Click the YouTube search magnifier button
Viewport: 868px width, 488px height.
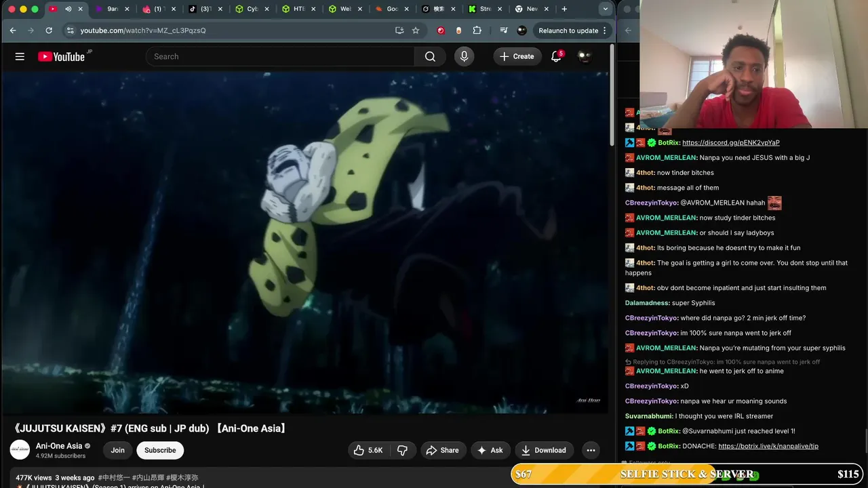(430, 57)
